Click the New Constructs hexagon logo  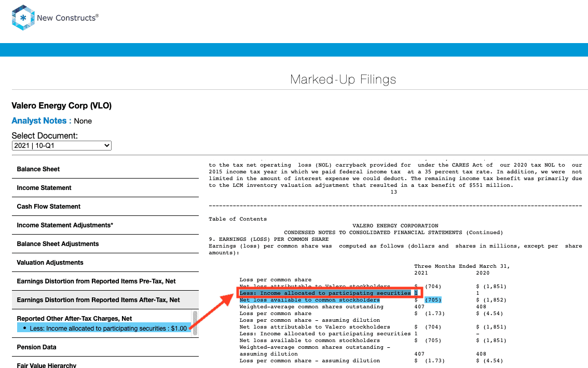(x=23, y=18)
